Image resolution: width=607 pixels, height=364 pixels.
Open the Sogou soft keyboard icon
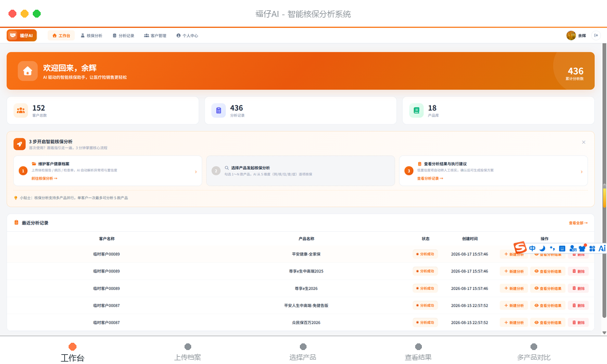click(x=562, y=248)
